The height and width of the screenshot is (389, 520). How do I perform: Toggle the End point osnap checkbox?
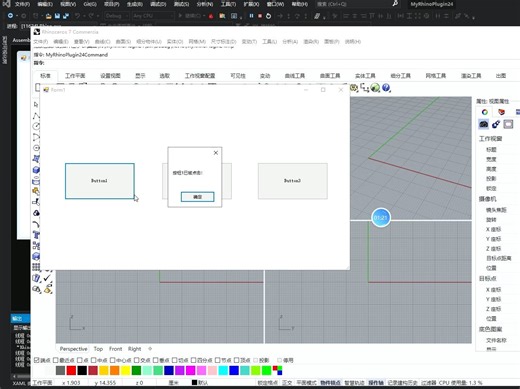pyautogui.click(x=37, y=360)
